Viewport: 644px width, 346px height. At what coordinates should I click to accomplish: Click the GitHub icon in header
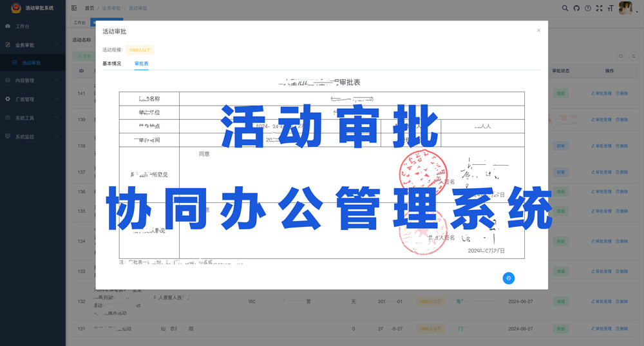pyautogui.click(x=576, y=8)
